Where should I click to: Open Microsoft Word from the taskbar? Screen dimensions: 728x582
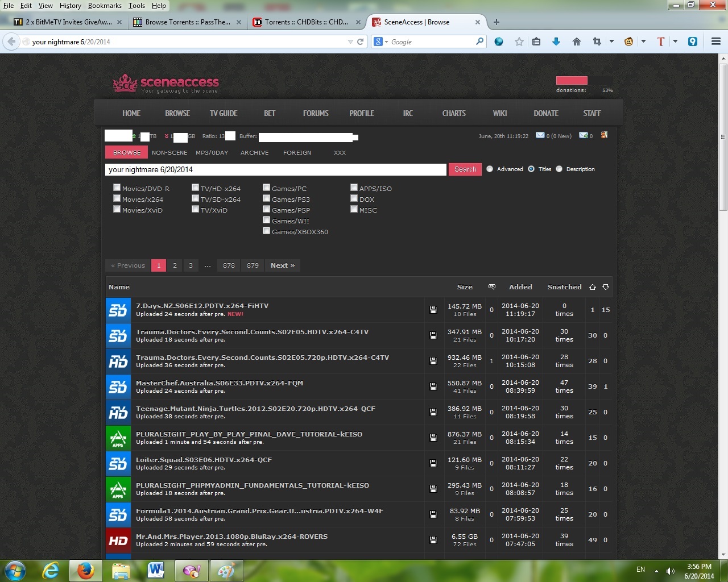point(156,571)
